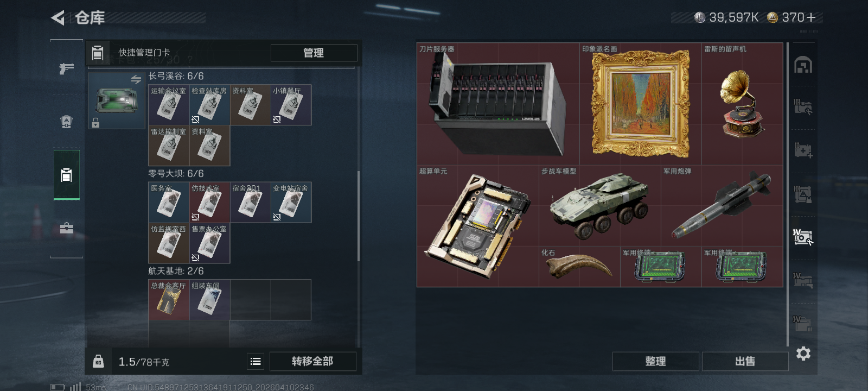Add currency with the plus next to 370
This screenshot has width=868, height=391.
(811, 17)
